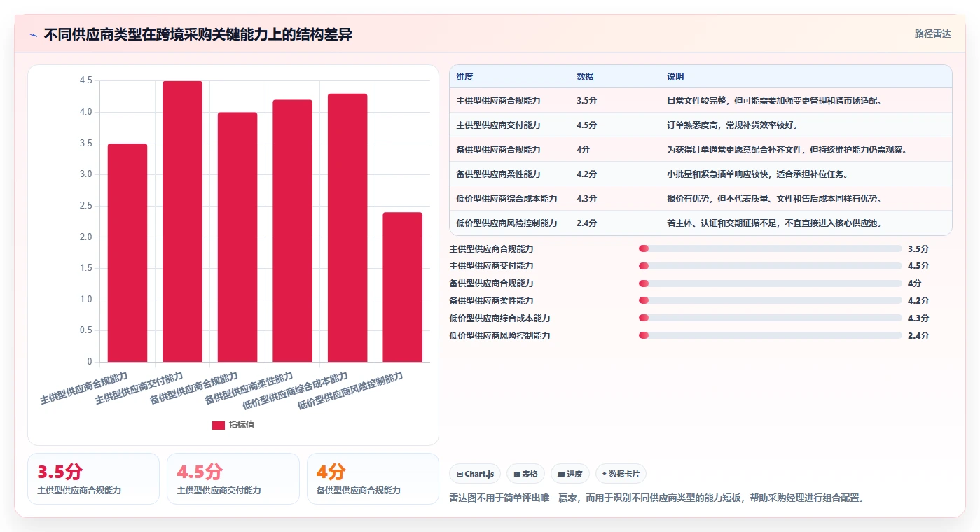Viewport: 980px width, 532px height.
Task: Click the title 不同供应商类型在跨境采购关键能力上的结构差异
Action: point(198,35)
